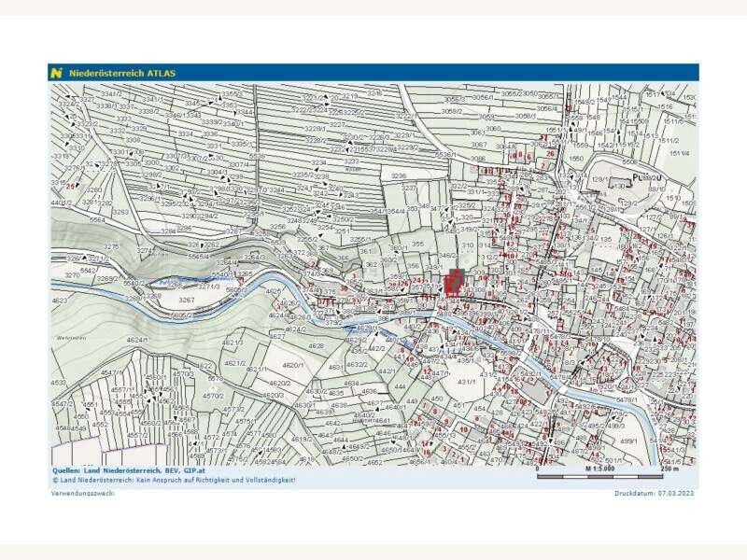Select parcel 4628 on the map
Image resolution: width=747 pixels, height=560 pixels.
tap(317, 345)
